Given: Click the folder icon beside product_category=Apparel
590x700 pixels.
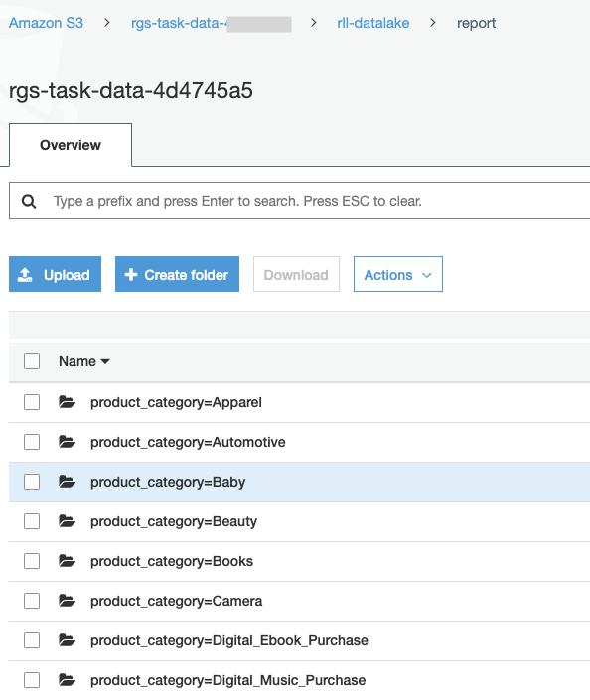Looking at the screenshot, I should (x=67, y=402).
